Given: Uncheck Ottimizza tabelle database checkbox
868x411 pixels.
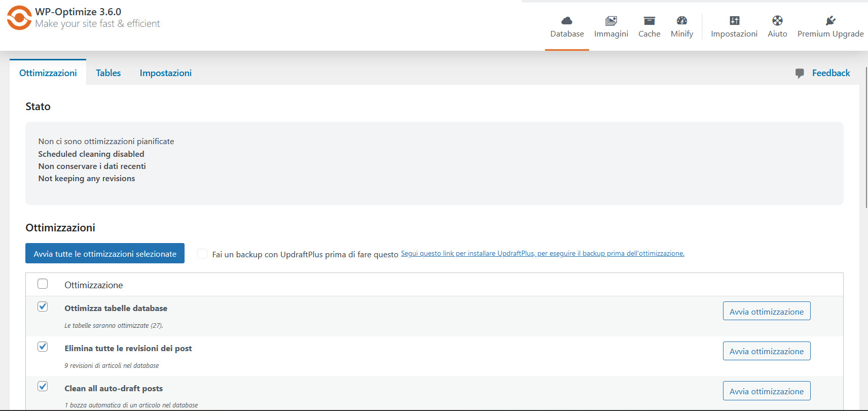Looking at the screenshot, I should coord(43,306).
